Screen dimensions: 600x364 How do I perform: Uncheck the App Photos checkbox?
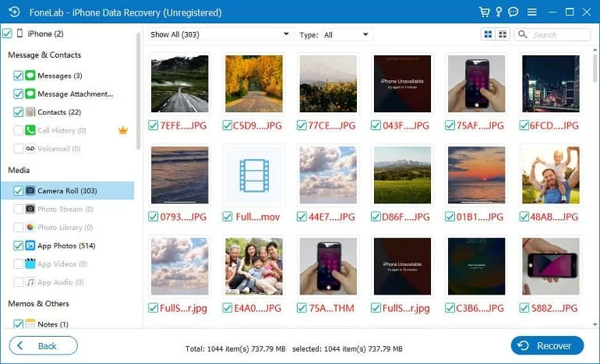pyautogui.click(x=18, y=246)
